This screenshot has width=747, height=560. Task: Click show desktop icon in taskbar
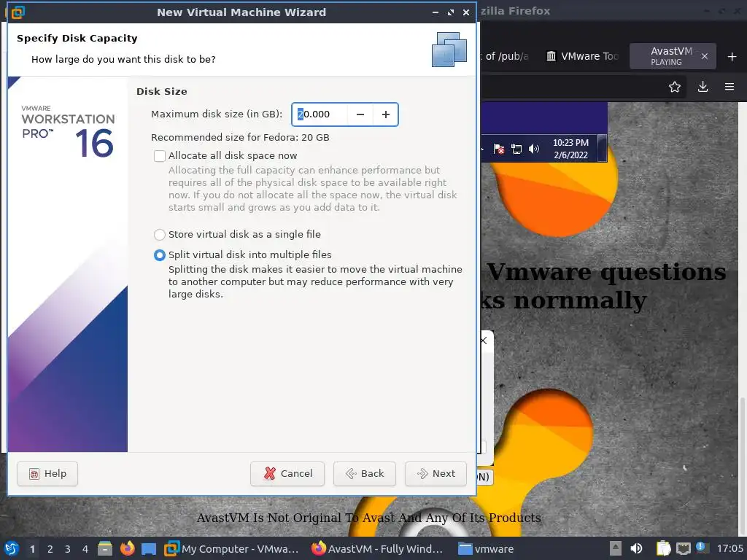coord(149,548)
